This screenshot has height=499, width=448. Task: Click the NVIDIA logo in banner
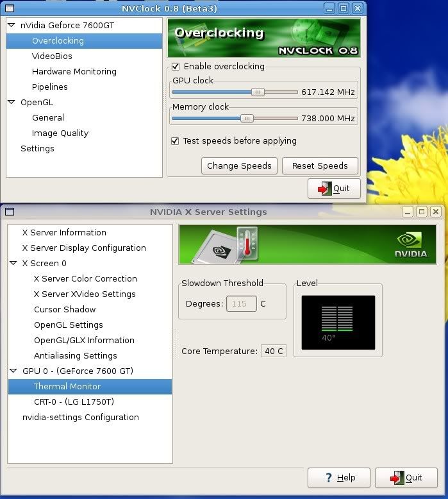[x=410, y=244]
